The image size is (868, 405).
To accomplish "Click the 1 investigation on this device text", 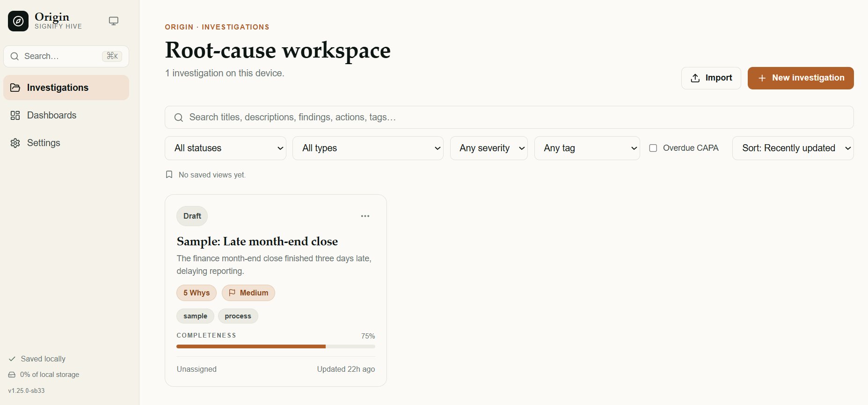I will click(225, 73).
